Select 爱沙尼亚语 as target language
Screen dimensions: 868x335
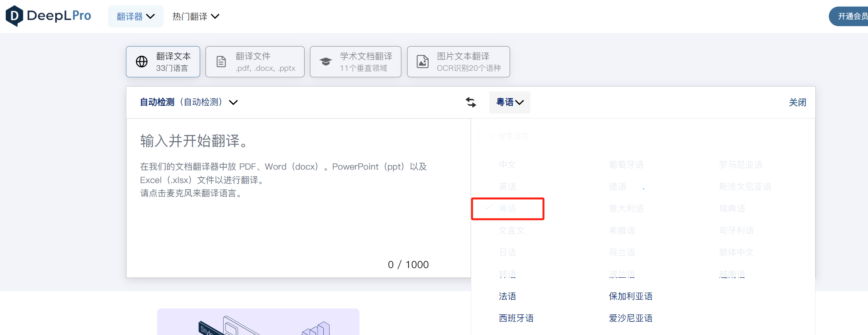pos(631,318)
